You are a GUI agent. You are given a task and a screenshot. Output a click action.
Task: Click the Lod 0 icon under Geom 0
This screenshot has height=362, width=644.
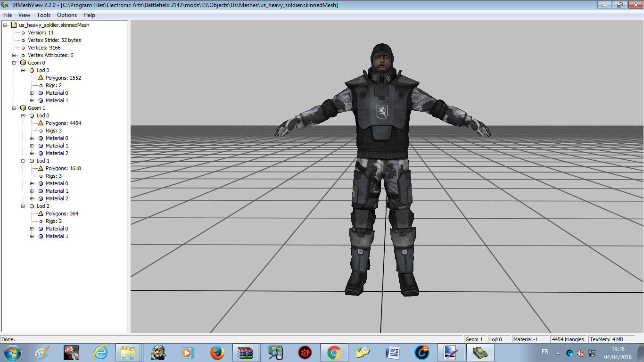[32, 70]
